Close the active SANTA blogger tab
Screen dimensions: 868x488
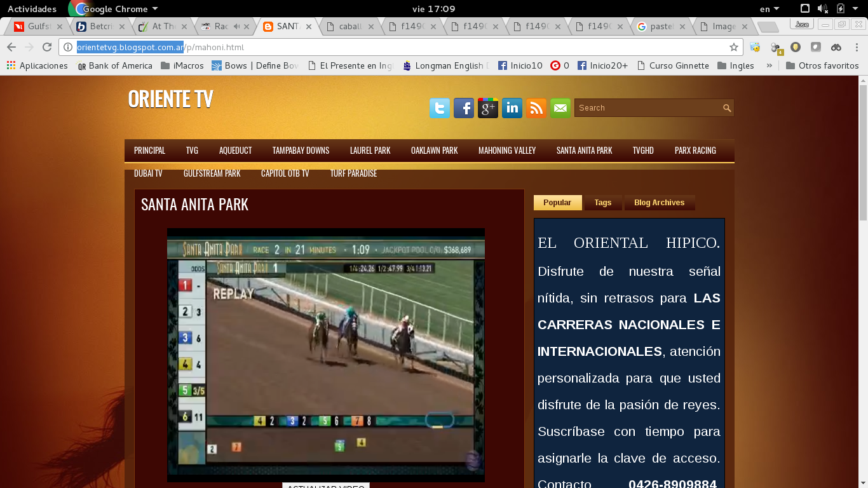(x=309, y=27)
